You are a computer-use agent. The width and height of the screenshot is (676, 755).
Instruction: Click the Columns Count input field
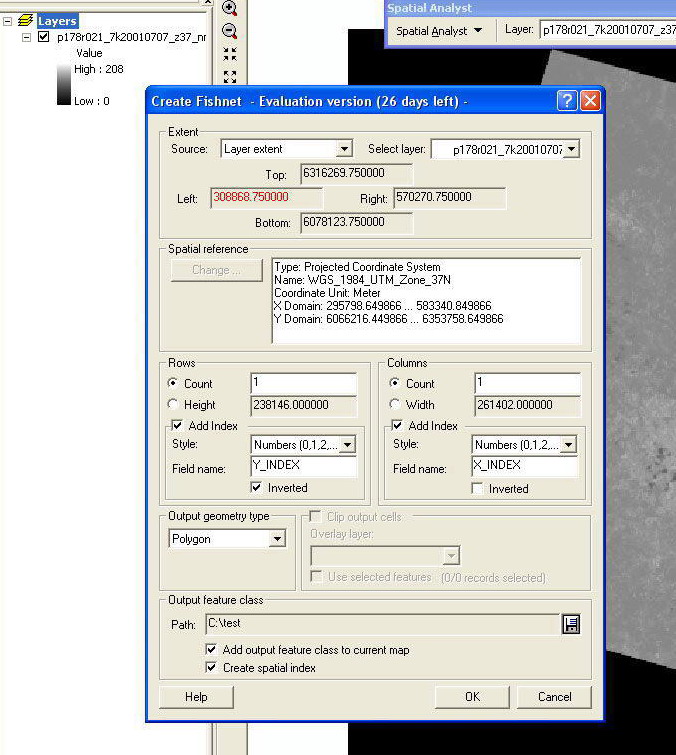[527, 383]
